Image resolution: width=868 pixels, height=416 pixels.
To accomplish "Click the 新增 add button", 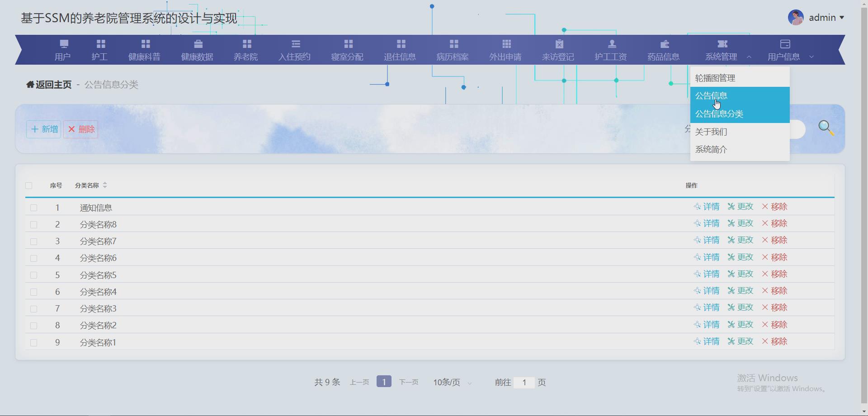I will (43, 129).
